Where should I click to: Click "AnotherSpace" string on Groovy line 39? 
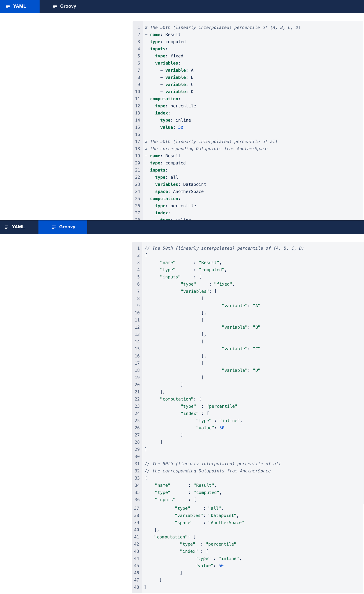[226, 523]
